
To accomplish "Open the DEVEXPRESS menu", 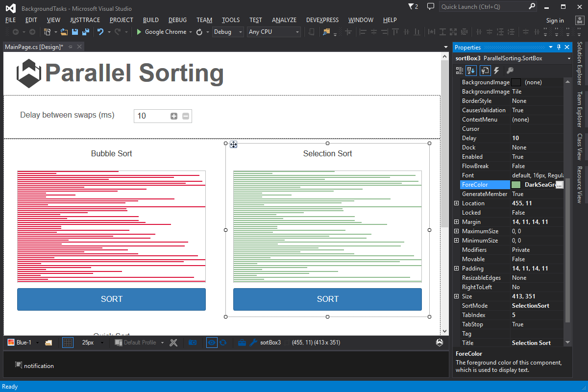I will tap(322, 20).
